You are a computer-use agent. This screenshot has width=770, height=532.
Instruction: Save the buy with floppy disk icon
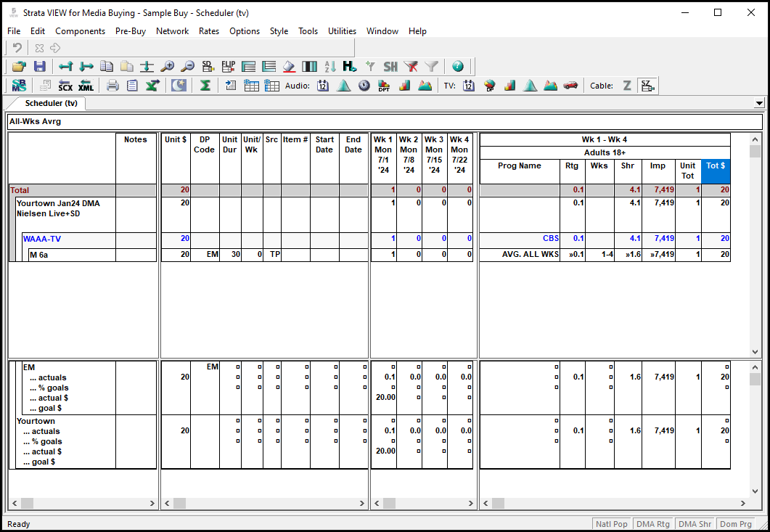pos(40,66)
